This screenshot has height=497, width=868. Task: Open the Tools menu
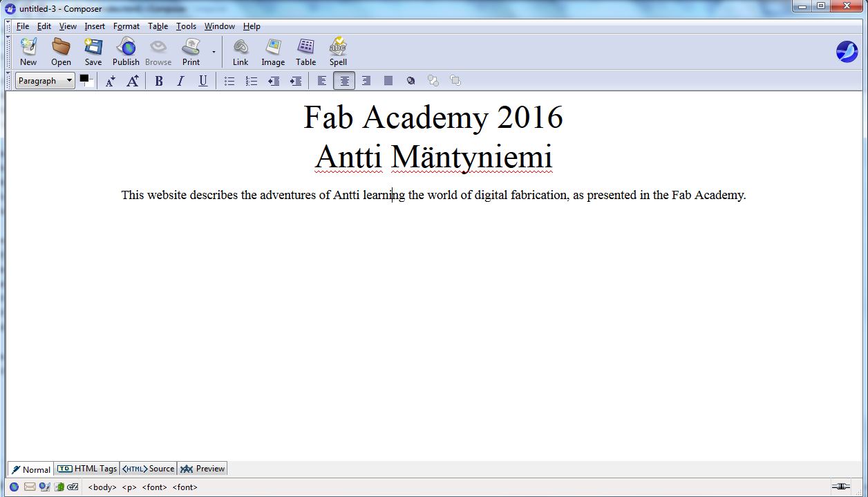[x=186, y=26]
